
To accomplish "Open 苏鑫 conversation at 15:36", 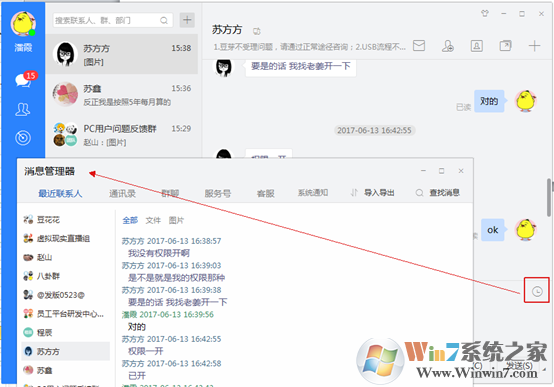I will tap(122, 94).
